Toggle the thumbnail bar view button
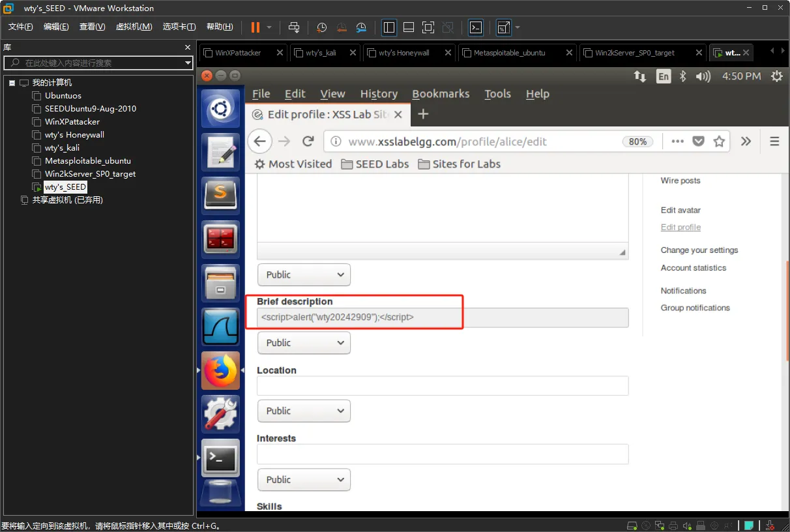Viewport: 790px width, 532px height. 409,27
